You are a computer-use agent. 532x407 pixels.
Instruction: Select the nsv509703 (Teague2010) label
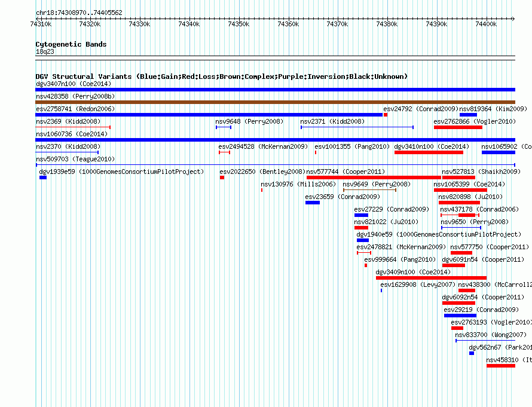(x=75, y=159)
